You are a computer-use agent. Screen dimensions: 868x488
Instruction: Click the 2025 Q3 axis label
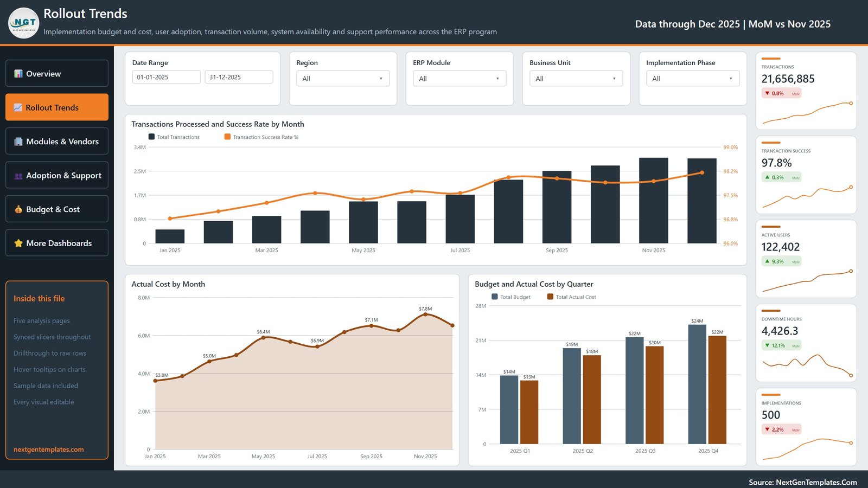(x=646, y=451)
